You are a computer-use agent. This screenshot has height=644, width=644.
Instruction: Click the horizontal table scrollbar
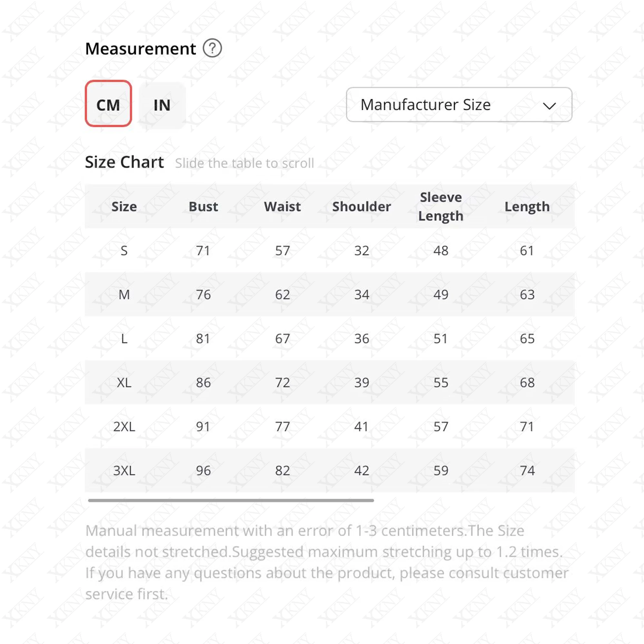coord(231,500)
